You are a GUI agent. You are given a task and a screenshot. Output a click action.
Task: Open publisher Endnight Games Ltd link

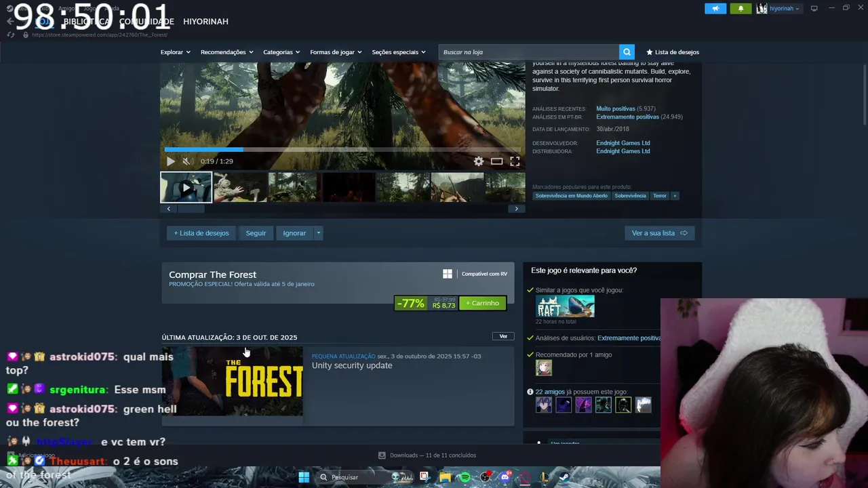pos(623,151)
